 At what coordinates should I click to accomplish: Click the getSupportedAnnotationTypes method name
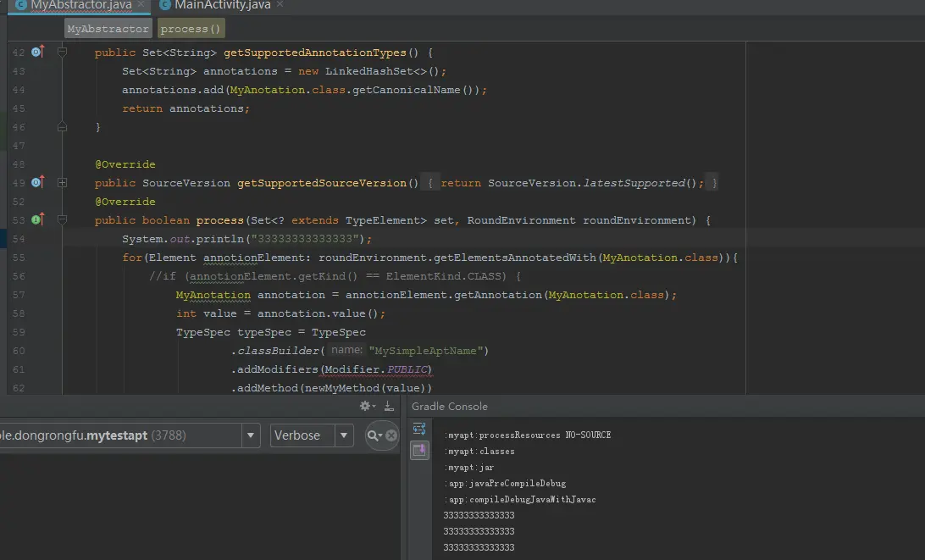[x=314, y=53]
